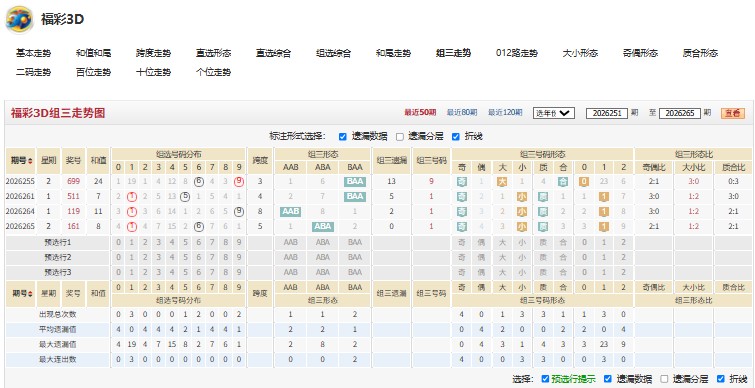Click the highlighted BAA cell in row 2026255
755x388 pixels.
[x=355, y=181]
